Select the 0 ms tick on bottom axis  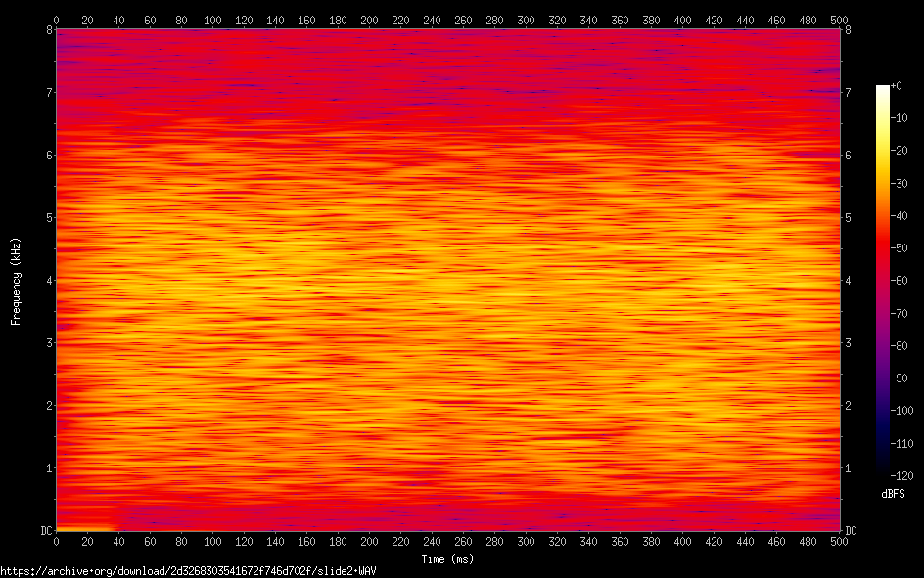pos(56,541)
